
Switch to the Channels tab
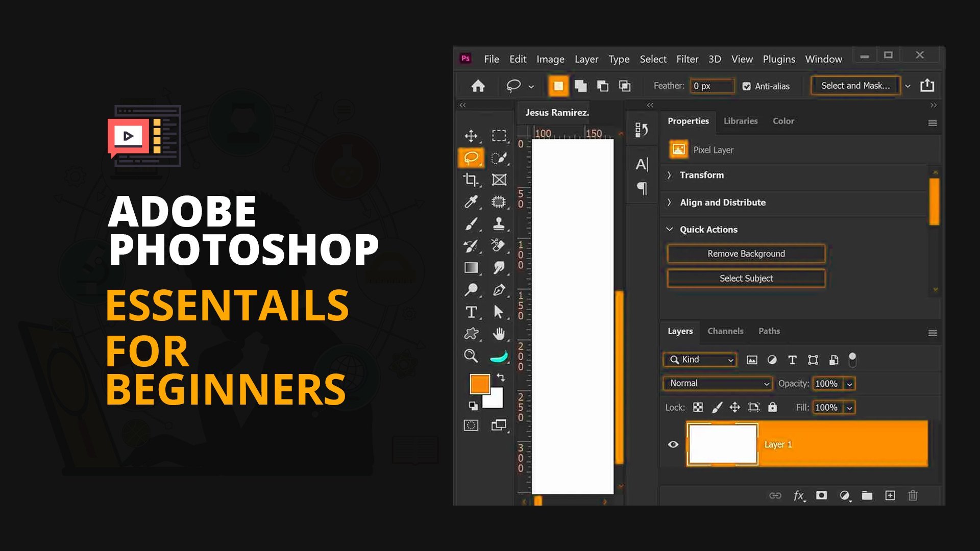726,330
